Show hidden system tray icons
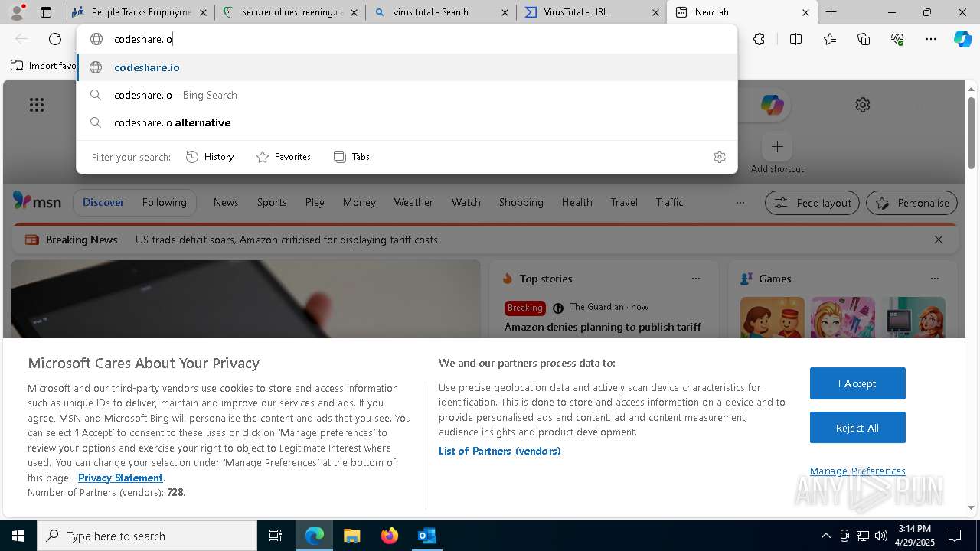Image resolution: width=980 pixels, height=551 pixels. [825, 536]
